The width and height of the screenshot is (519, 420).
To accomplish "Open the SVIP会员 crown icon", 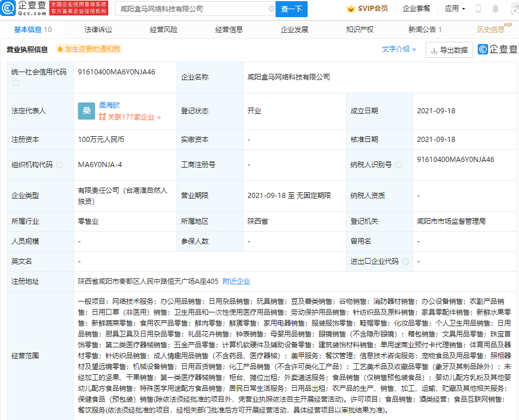I will 350,9.
